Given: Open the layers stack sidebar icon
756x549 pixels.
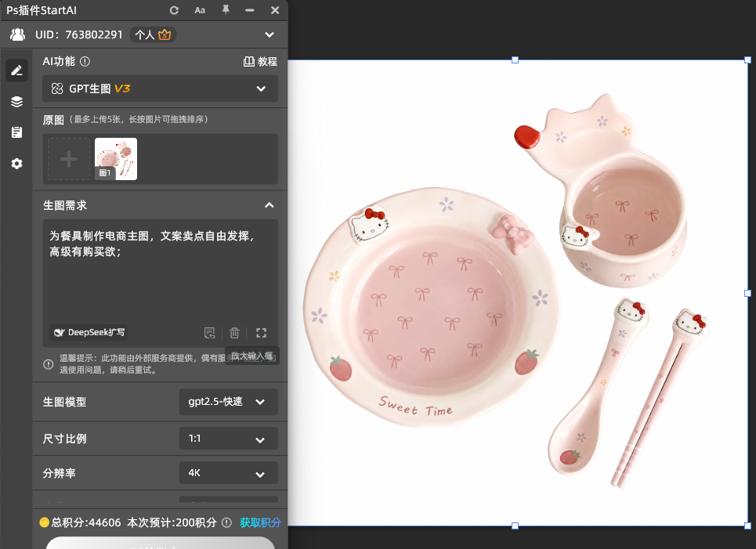Looking at the screenshot, I should (x=17, y=102).
